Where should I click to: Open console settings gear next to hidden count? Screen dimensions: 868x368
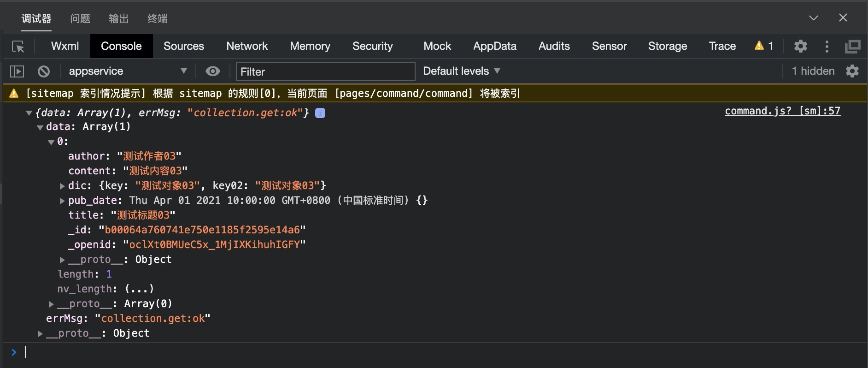(x=852, y=71)
